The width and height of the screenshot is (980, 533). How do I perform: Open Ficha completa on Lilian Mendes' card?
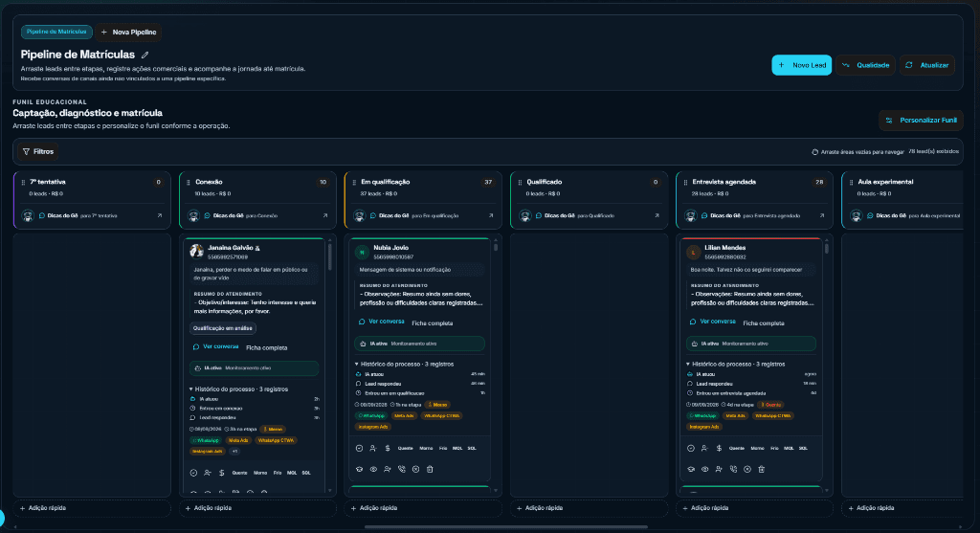tap(764, 323)
